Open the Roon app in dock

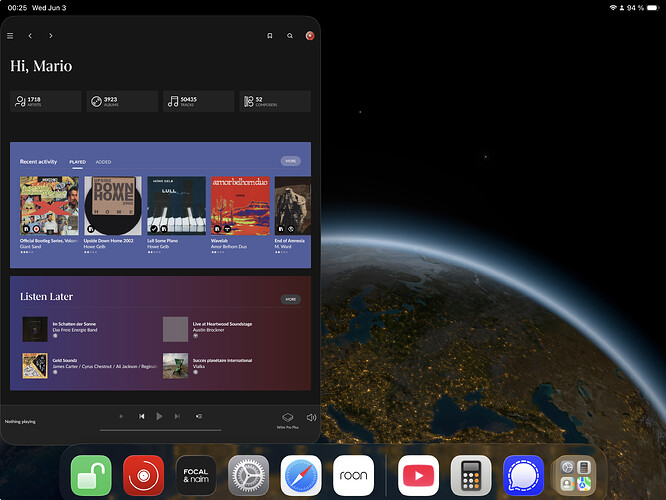click(x=353, y=475)
